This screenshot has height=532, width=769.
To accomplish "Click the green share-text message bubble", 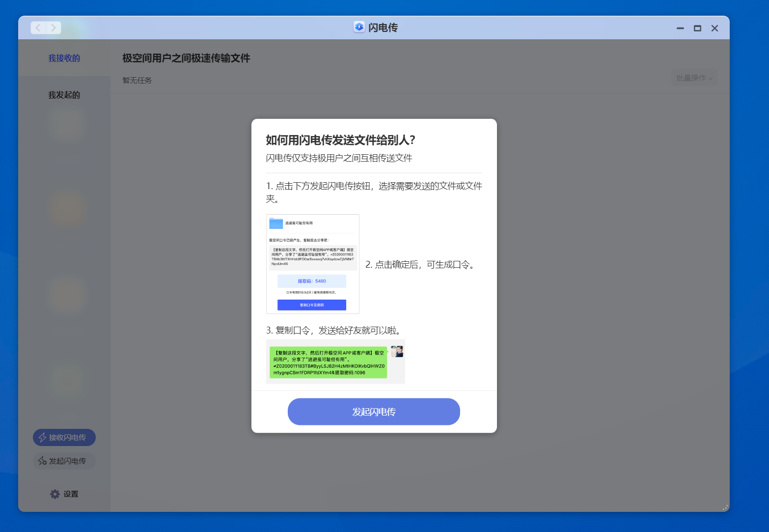I will click(329, 362).
